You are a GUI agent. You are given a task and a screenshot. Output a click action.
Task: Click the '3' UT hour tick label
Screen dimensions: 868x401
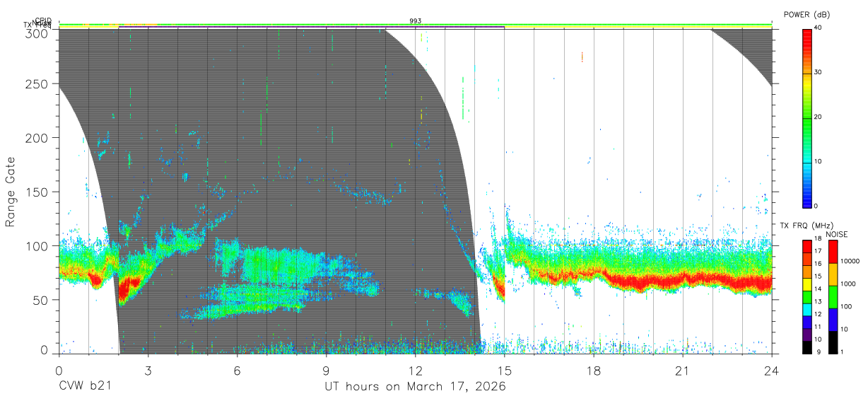tap(148, 371)
